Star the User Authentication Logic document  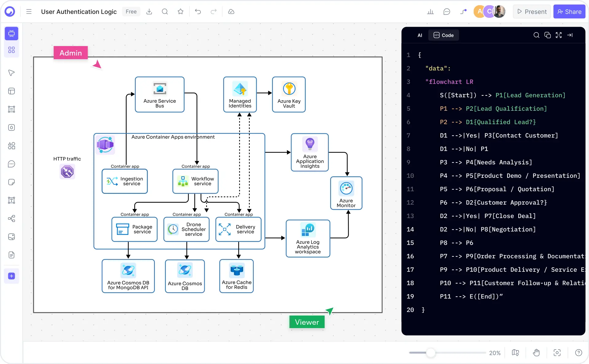click(x=180, y=11)
